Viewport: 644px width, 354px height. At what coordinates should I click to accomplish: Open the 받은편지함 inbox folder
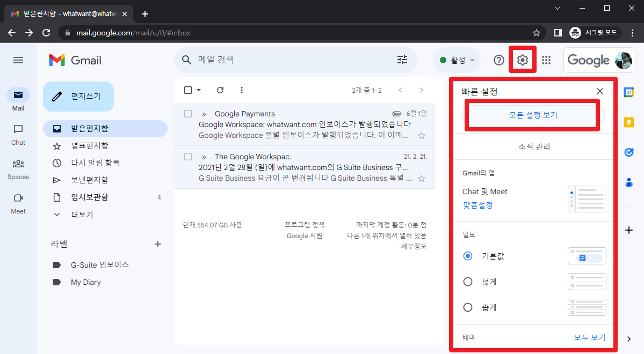[x=105, y=128]
